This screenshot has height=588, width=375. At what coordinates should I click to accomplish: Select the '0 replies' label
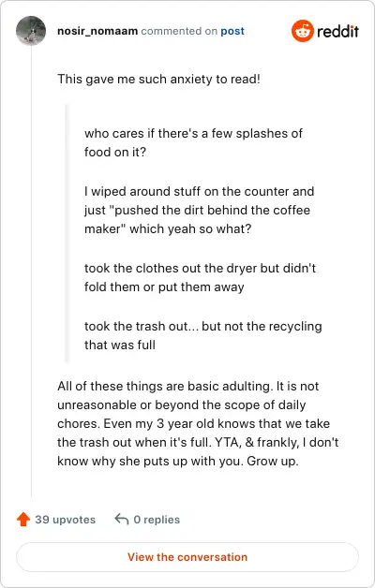pyautogui.click(x=157, y=520)
